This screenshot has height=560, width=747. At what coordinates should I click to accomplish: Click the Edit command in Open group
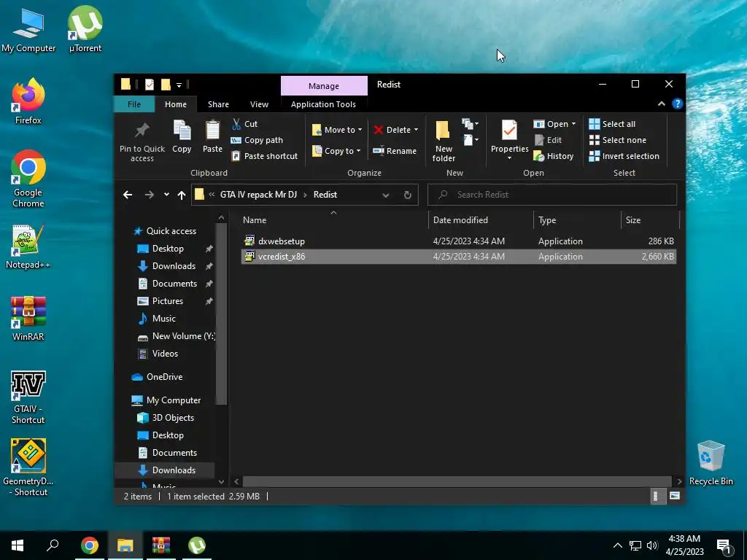(x=549, y=140)
